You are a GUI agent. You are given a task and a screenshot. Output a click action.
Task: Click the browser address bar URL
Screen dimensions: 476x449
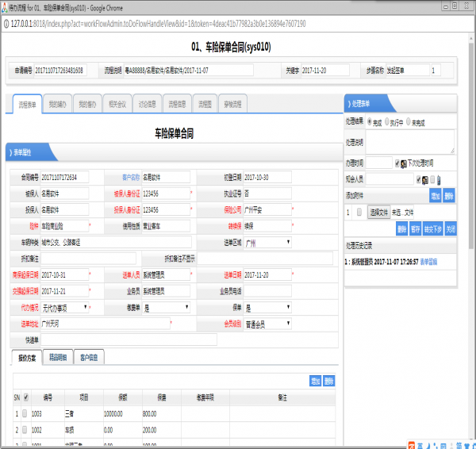click(x=158, y=24)
